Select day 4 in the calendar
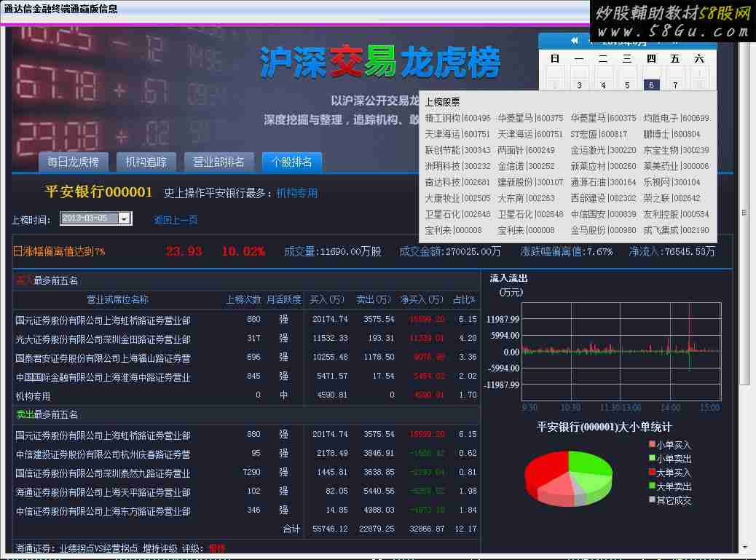Screen dimensions: 756x560 tap(603, 84)
